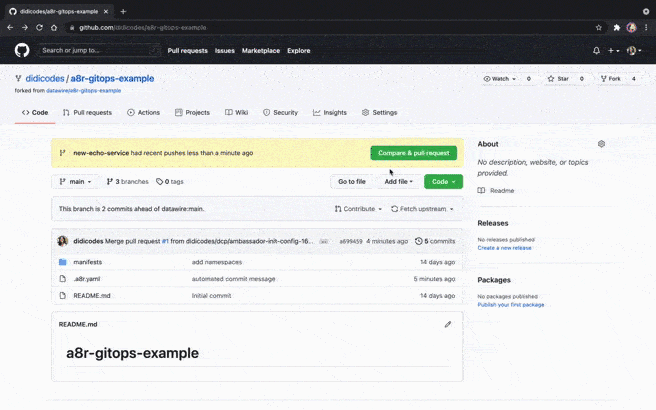View the 3 branches link
The height and width of the screenshot is (410, 656).
(x=128, y=182)
